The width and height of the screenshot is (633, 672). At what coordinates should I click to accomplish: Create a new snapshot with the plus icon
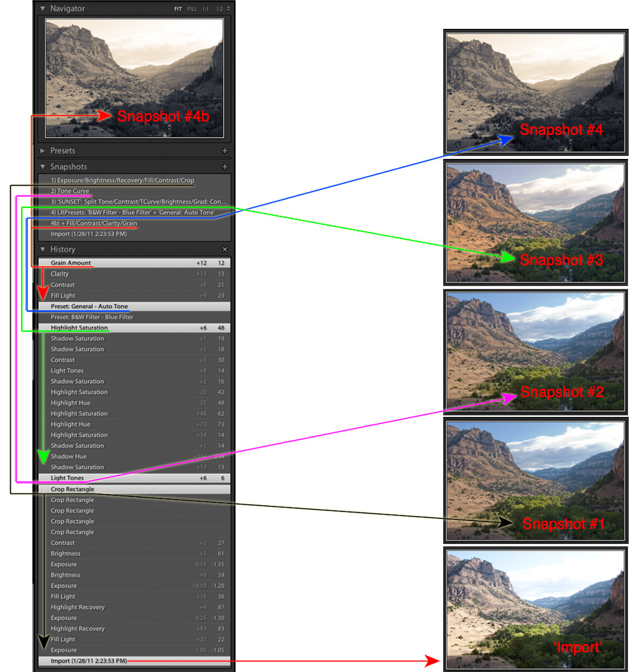(x=225, y=167)
